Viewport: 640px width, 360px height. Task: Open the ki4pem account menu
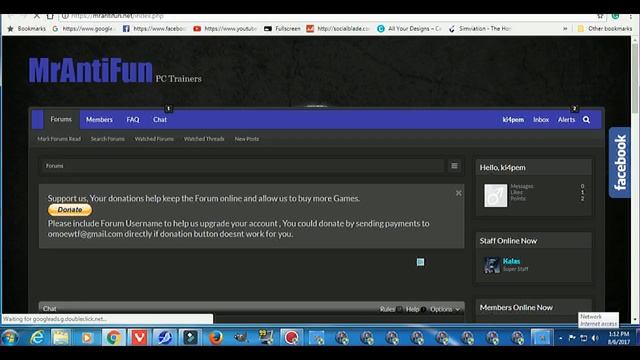[513, 120]
